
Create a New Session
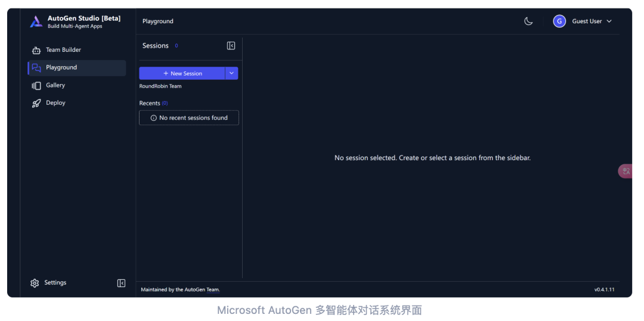point(182,73)
